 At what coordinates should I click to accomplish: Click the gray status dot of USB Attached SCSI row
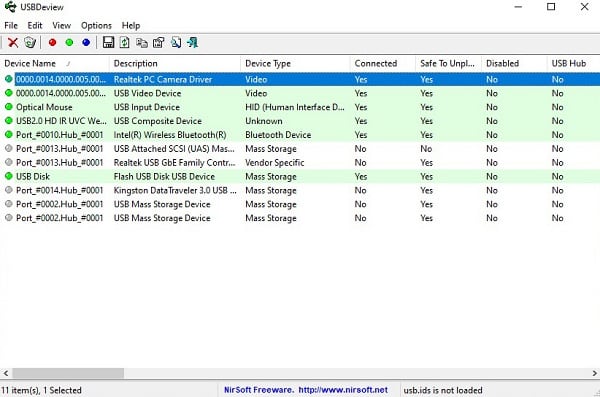pos(9,149)
